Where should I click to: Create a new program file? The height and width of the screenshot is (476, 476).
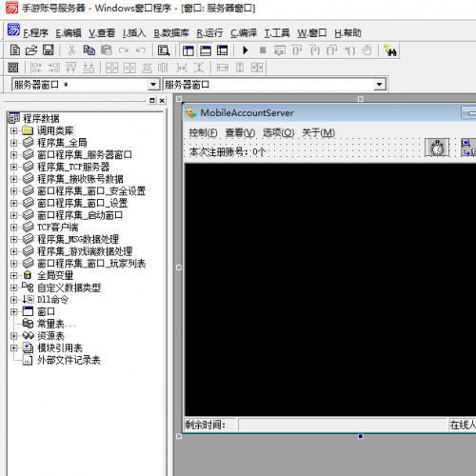[14, 50]
